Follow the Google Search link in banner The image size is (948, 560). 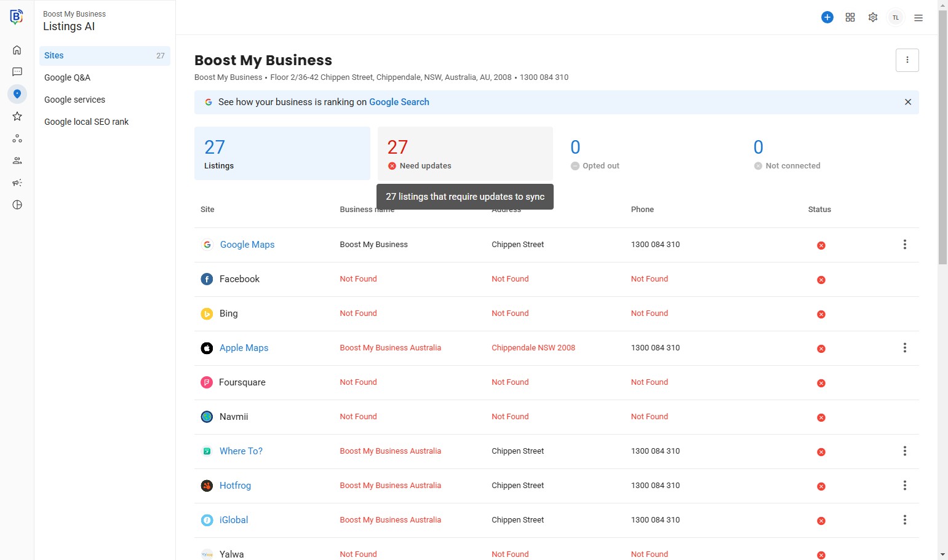(x=399, y=102)
